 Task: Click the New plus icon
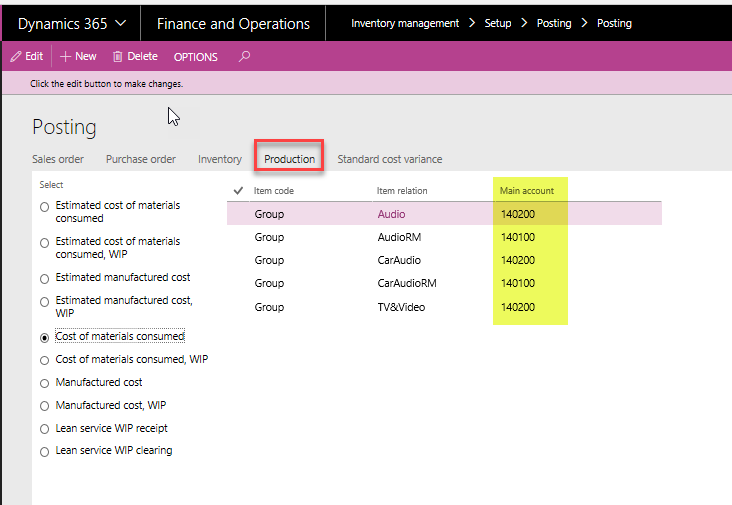pyautogui.click(x=66, y=57)
